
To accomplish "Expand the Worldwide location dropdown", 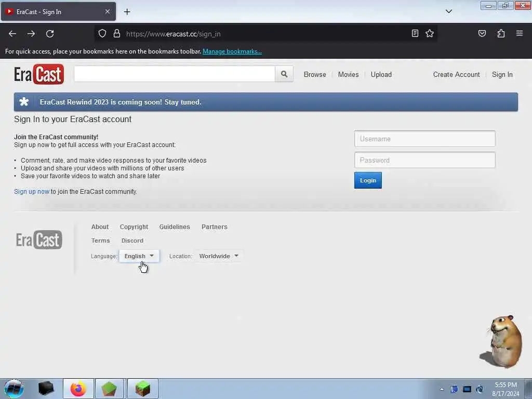I will pyautogui.click(x=219, y=256).
